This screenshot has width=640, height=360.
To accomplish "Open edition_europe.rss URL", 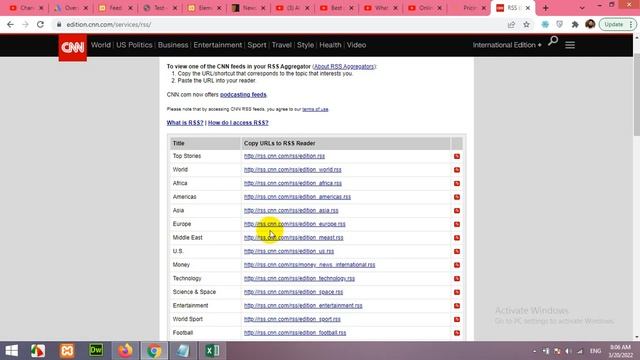I will pyautogui.click(x=295, y=224).
